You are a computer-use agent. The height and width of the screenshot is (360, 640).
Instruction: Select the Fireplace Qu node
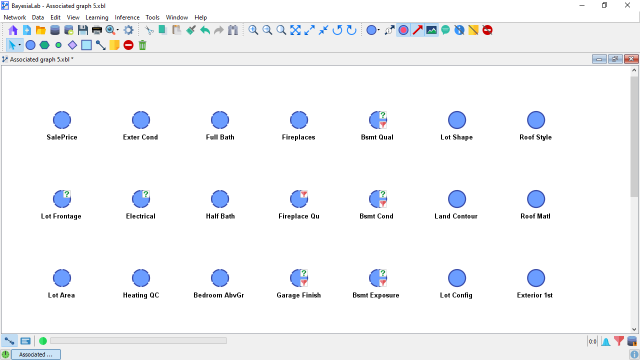coord(299,199)
